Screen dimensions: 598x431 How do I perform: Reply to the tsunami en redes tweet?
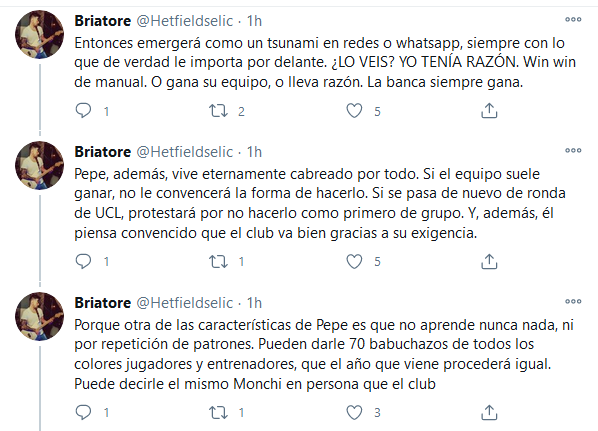point(83,111)
